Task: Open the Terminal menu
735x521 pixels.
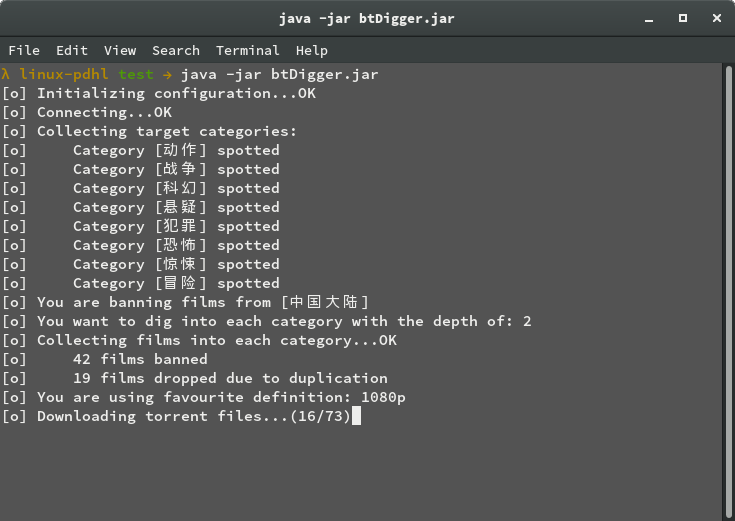Action: point(248,50)
